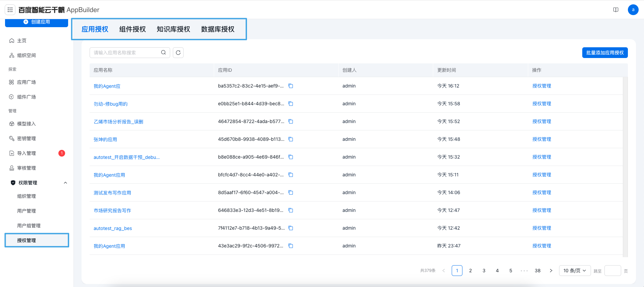644x287 pixels.
Task: Open the user avatar menu
Action: [x=633, y=10]
